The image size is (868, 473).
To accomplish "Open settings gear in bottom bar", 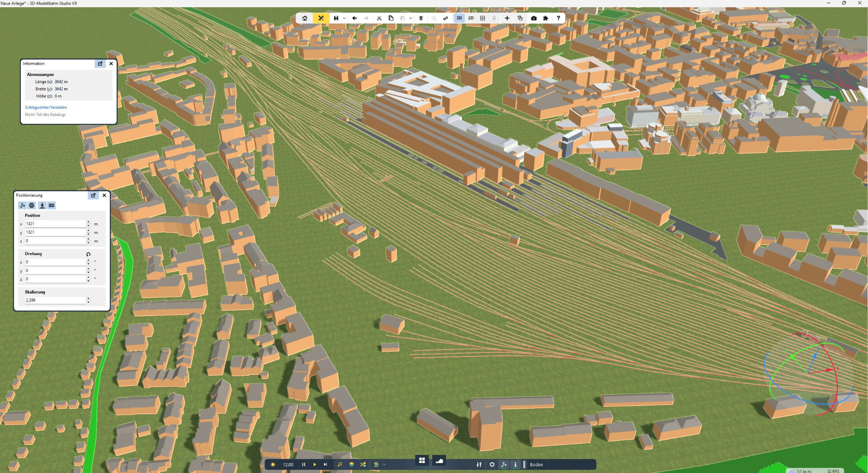I will pyautogui.click(x=492, y=464).
